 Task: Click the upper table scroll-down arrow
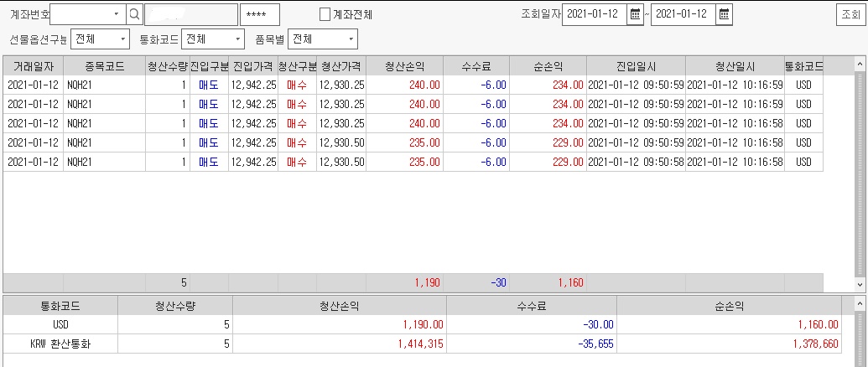(860, 284)
